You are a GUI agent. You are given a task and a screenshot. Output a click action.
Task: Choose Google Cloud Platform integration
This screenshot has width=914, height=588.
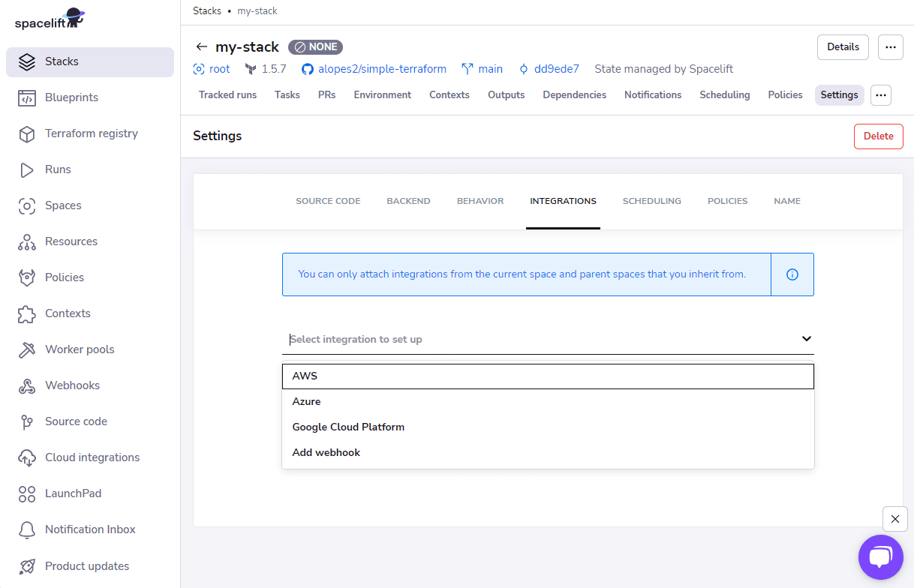548,427
